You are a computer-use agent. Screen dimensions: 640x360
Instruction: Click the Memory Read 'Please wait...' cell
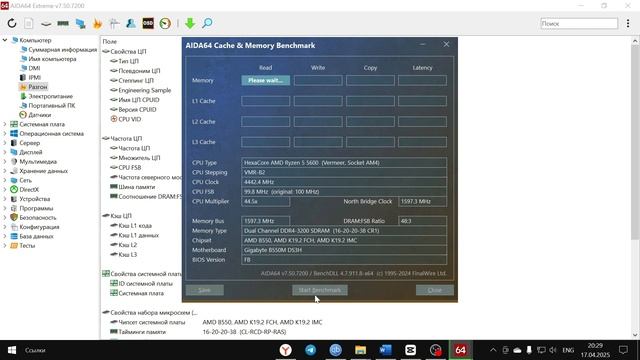[265, 80]
